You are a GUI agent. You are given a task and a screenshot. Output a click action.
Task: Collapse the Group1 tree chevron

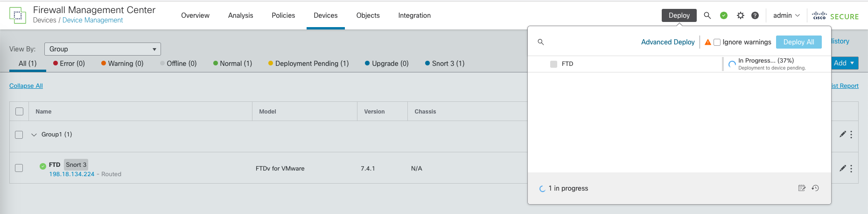[34, 135]
